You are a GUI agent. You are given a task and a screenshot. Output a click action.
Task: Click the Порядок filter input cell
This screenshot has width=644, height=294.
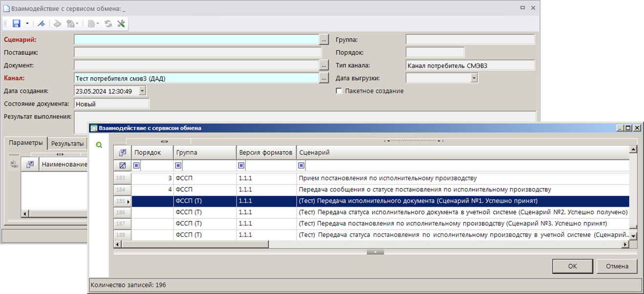tap(156, 166)
